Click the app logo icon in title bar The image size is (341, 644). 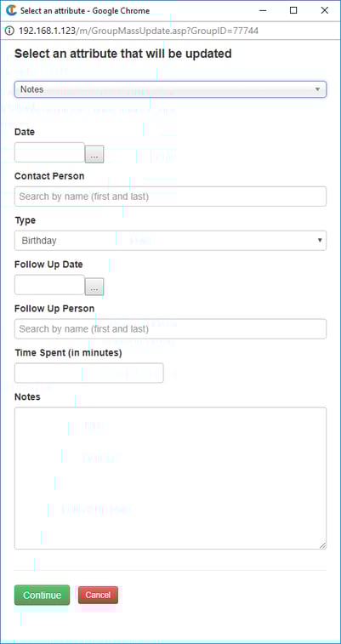pyautogui.click(x=11, y=10)
